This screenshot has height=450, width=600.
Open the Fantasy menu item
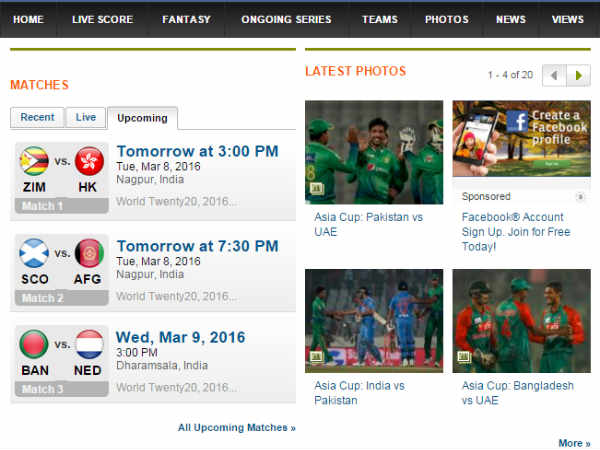[186, 20]
